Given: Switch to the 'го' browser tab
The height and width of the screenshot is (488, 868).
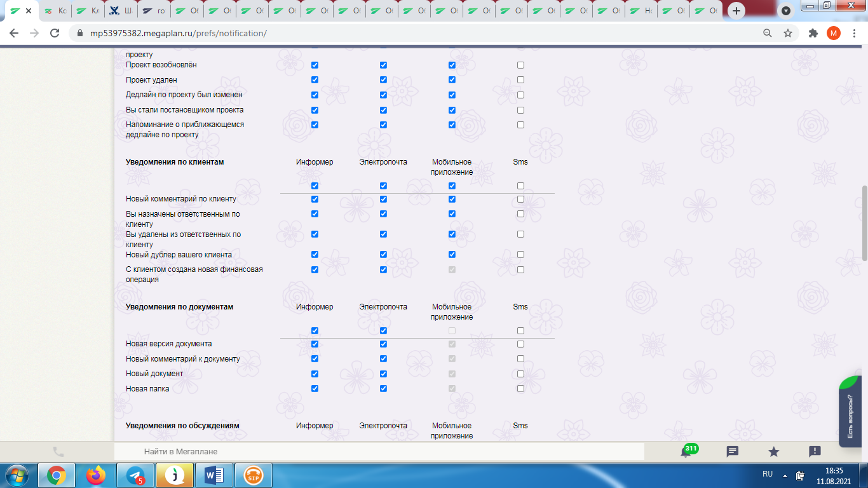Looking at the screenshot, I should [154, 11].
